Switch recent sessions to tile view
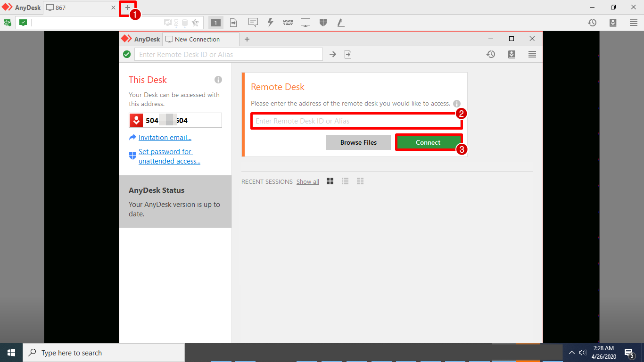The width and height of the screenshot is (644, 362). click(x=330, y=181)
